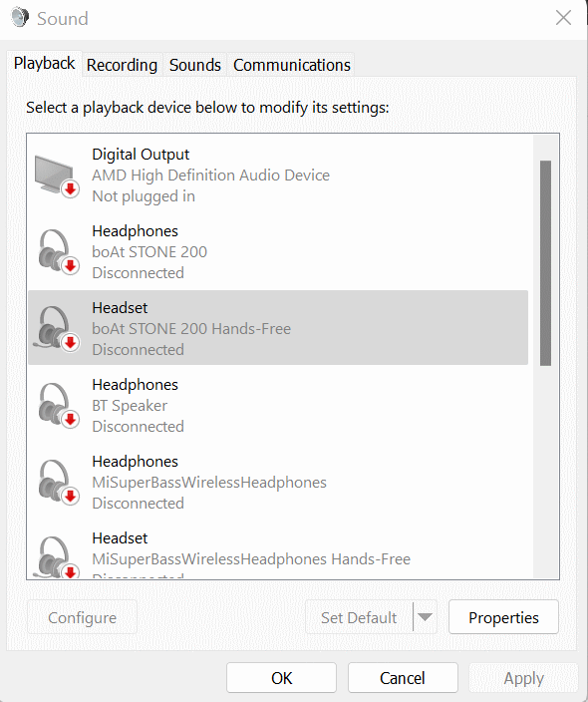Open Properties for the selected device

[x=503, y=617]
